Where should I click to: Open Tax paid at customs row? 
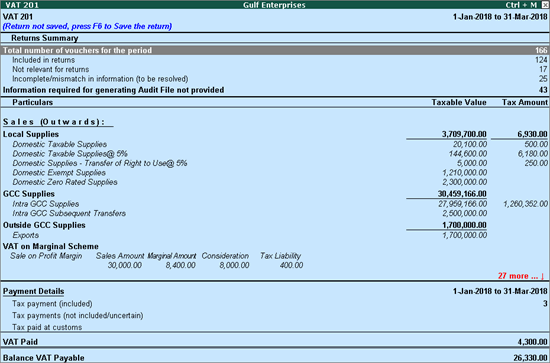(x=275, y=327)
